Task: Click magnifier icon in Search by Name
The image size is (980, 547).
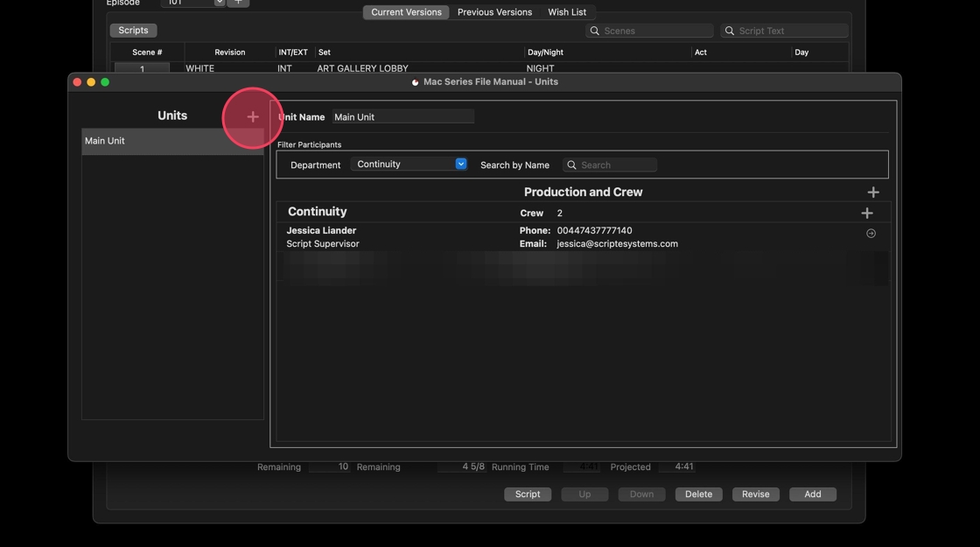Action: pos(572,165)
